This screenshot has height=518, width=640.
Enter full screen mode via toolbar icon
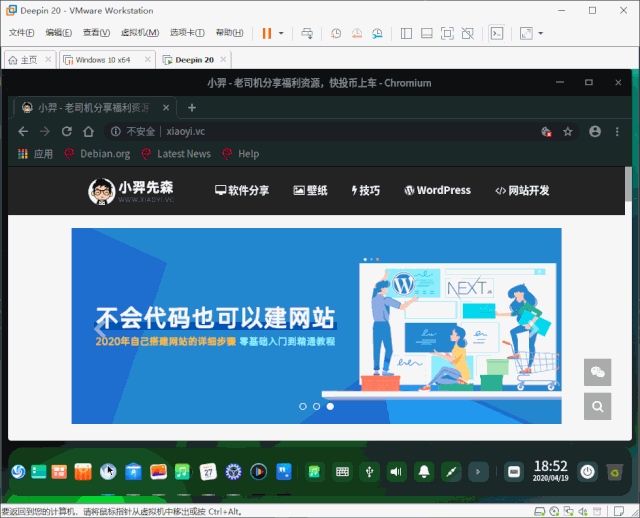click(447, 33)
